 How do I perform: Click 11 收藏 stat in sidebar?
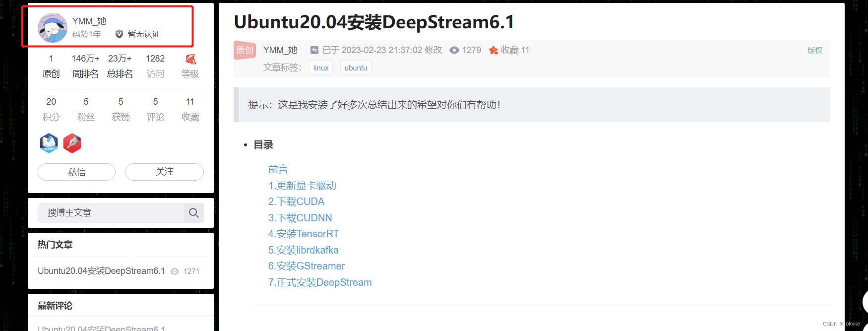pyautogui.click(x=190, y=109)
